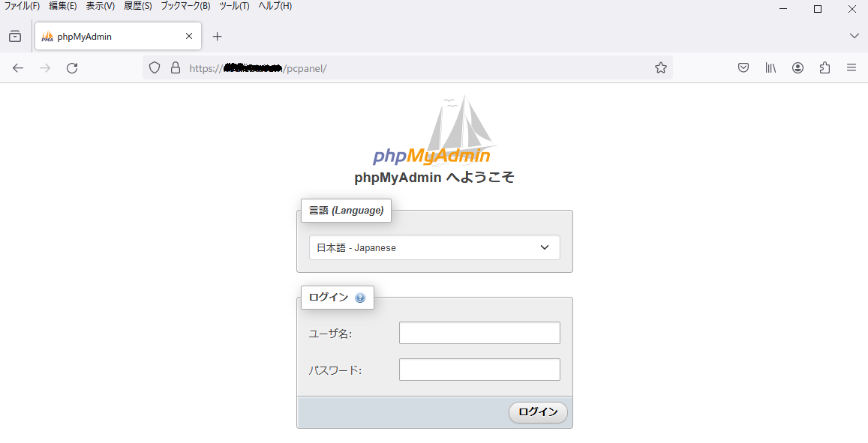Open the 日本語 - Japanese language dropdown

point(434,248)
